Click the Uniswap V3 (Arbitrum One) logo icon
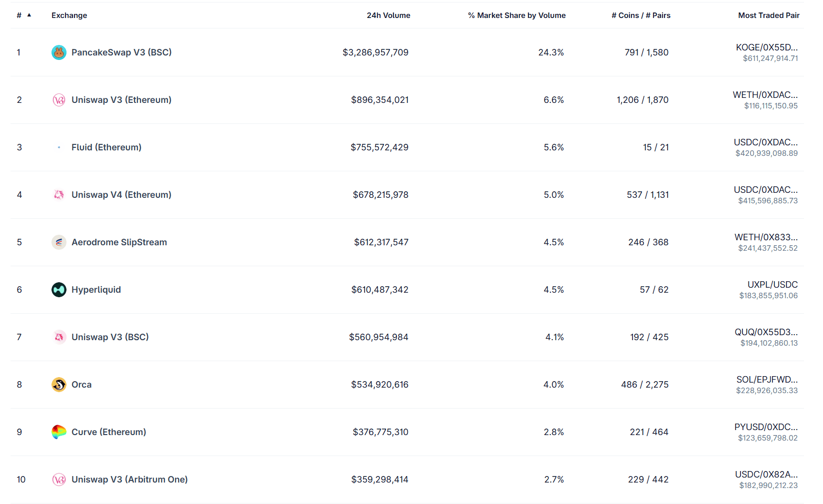 (x=59, y=480)
